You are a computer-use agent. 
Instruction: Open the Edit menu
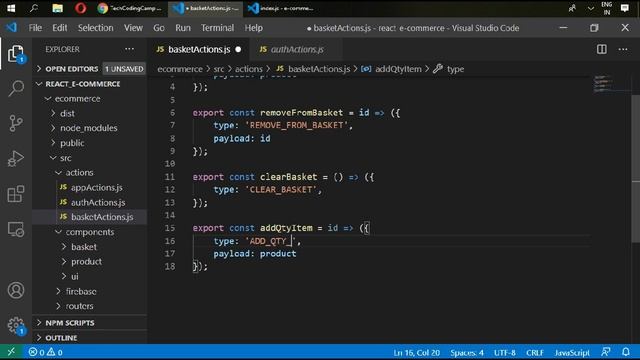60,28
